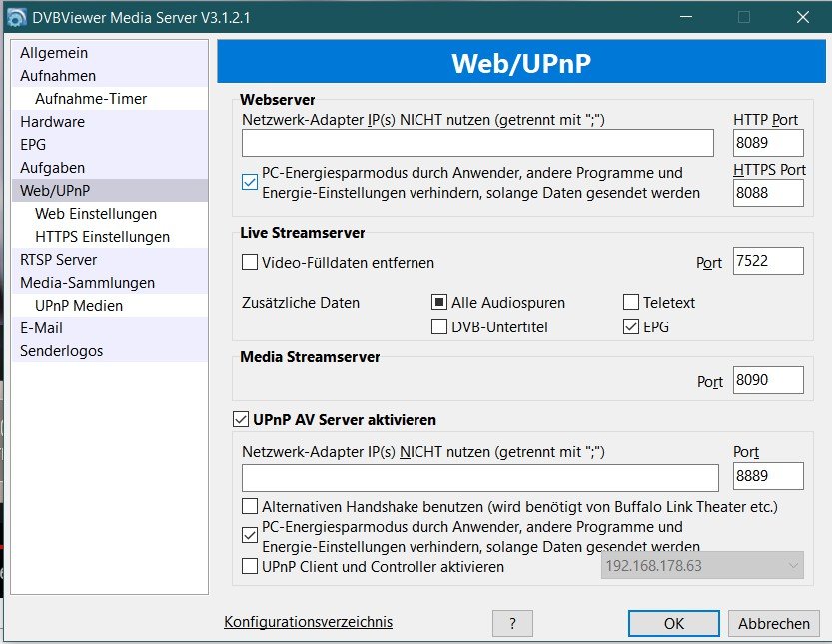Disable UPnP AV Server aktivieren checkbox
Viewport: 832px width, 644px height.
pos(241,420)
